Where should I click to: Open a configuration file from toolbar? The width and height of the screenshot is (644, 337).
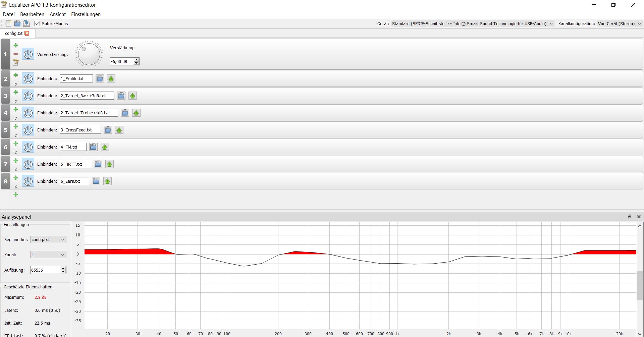click(17, 23)
